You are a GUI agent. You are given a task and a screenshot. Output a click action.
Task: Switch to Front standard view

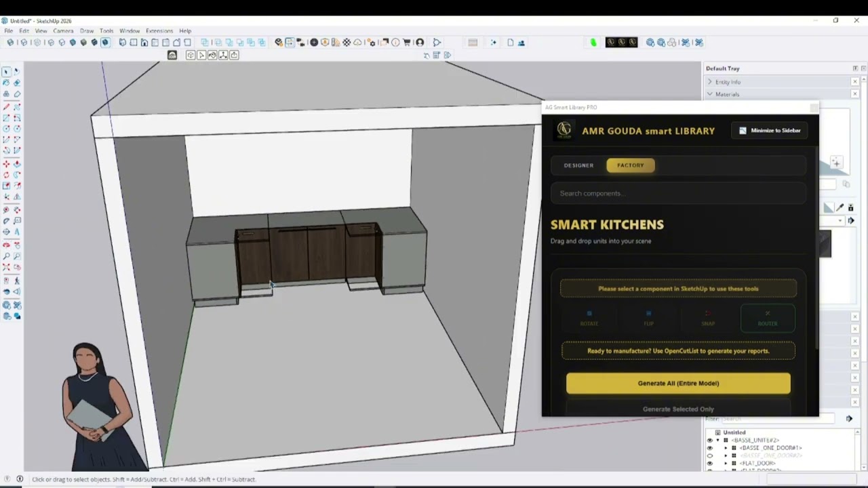pyautogui.click(x=144, y=43)
